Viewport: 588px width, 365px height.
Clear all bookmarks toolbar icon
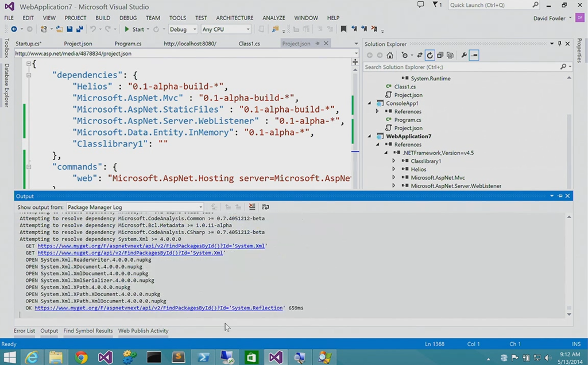pos(374,29)
